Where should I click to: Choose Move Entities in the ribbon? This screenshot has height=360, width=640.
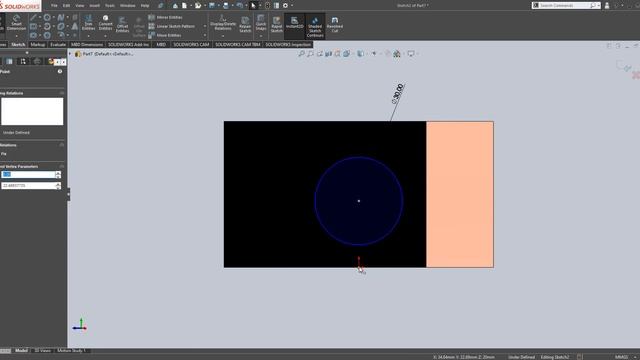pyautogui.click(x=165, y=35)
